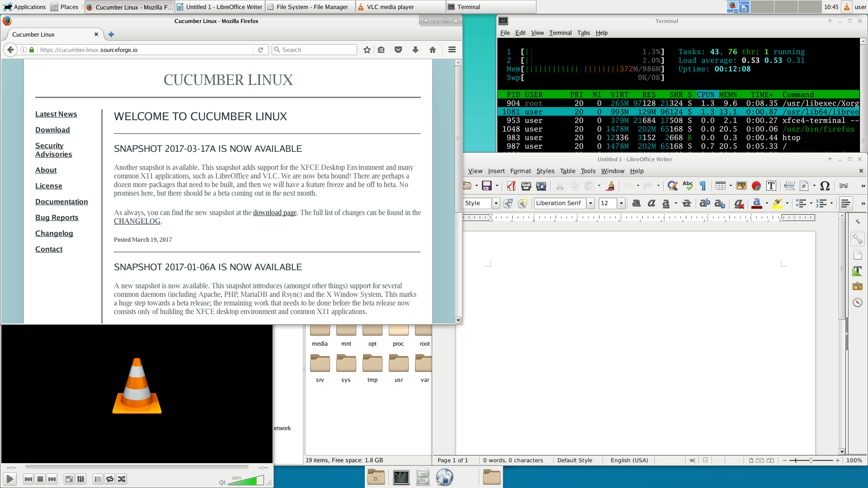Toggle VLC loop playback button

pos(110,479)
